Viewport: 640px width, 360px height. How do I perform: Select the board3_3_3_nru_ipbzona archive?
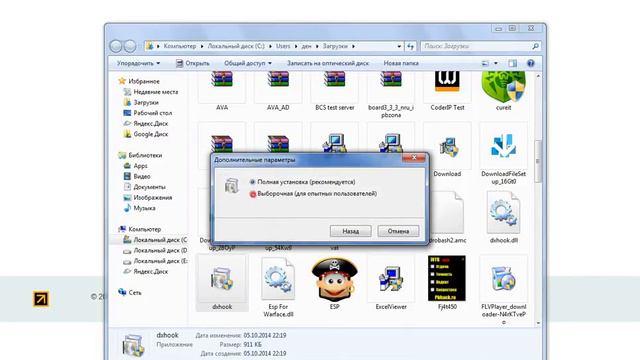(x=391, y=80)
